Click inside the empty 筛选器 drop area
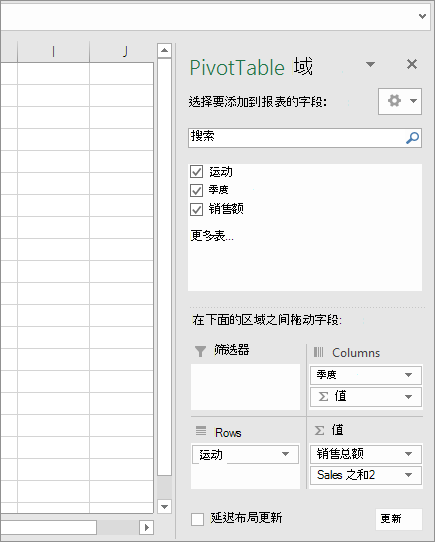The width and height of the screenshot is (435, 542). click(x=245, y=387)
